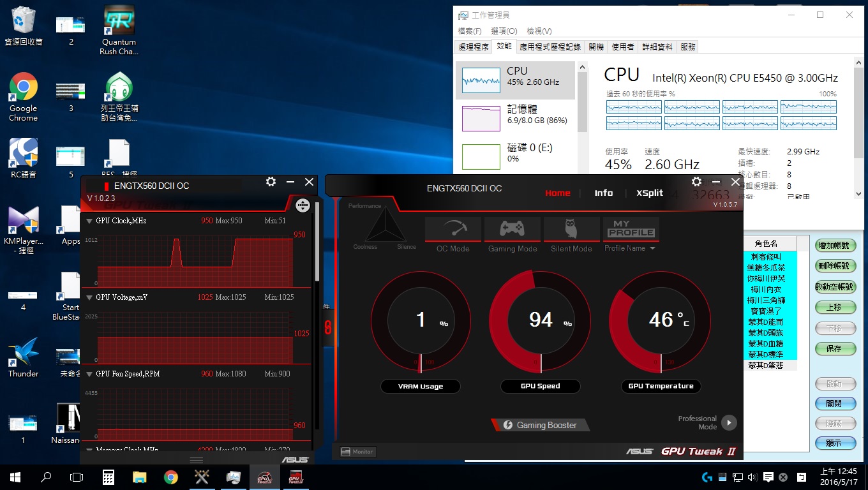Screen dimensions: 868x490
Task: Switch to 應用程式歷程記錄 tab
Action: (550, 47)
